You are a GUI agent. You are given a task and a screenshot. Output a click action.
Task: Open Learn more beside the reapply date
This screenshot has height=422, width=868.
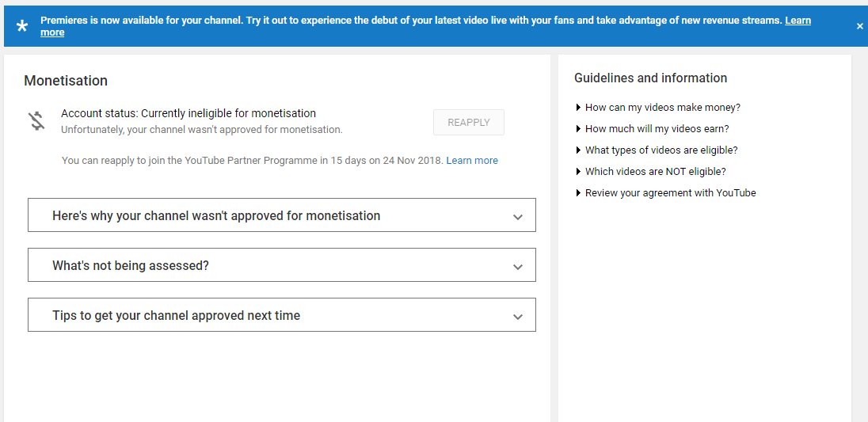[472, 161]
